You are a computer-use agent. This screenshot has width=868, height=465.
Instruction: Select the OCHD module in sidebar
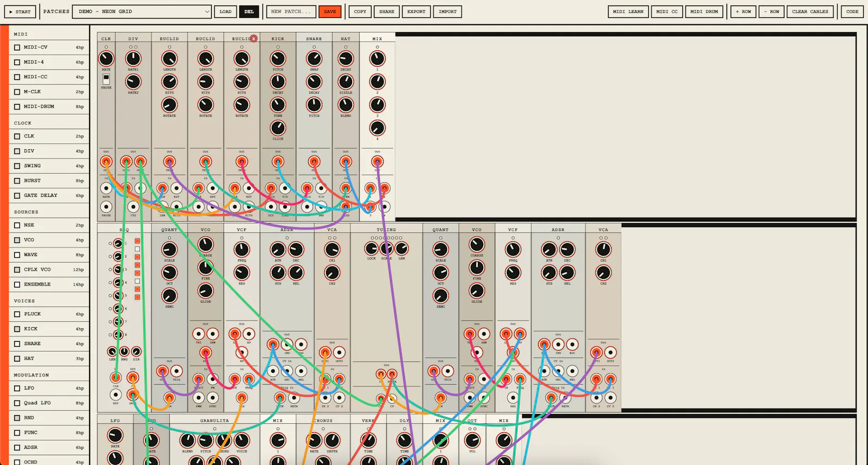pos(49,462)
